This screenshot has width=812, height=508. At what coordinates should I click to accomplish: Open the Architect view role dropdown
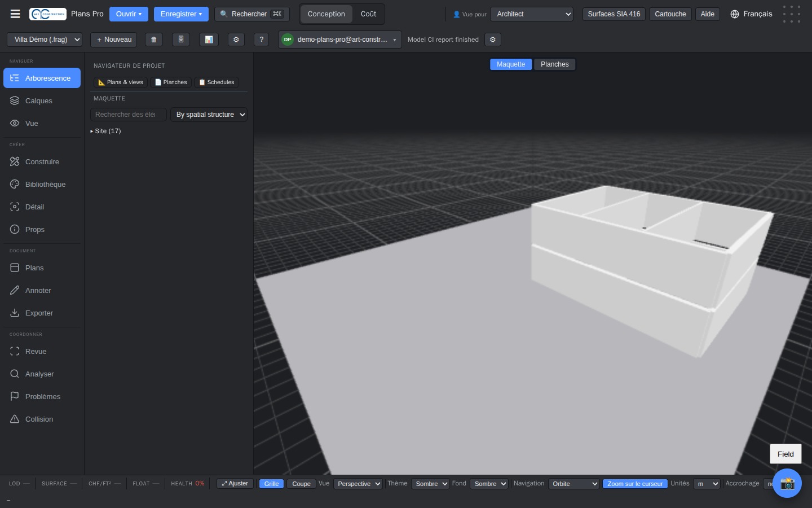[532, 14]
